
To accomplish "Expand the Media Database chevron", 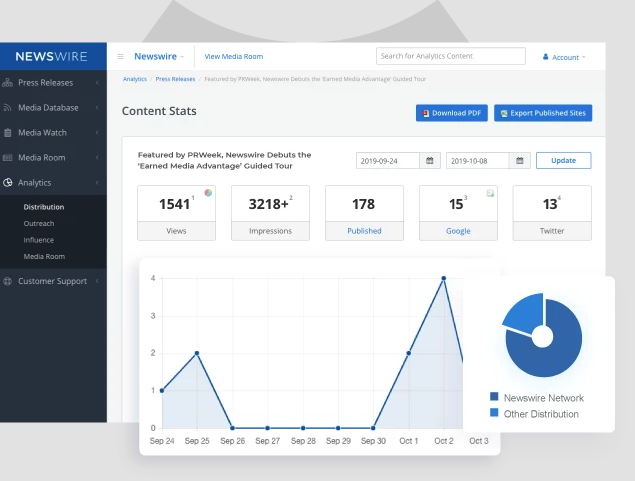I will pyautogui.click(x=97, y=108).
